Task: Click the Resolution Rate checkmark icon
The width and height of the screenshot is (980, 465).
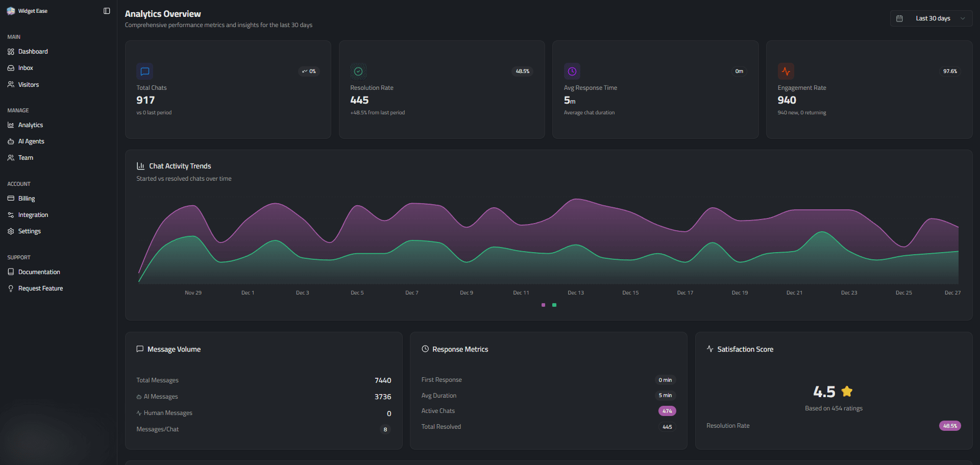Action: 358,71
